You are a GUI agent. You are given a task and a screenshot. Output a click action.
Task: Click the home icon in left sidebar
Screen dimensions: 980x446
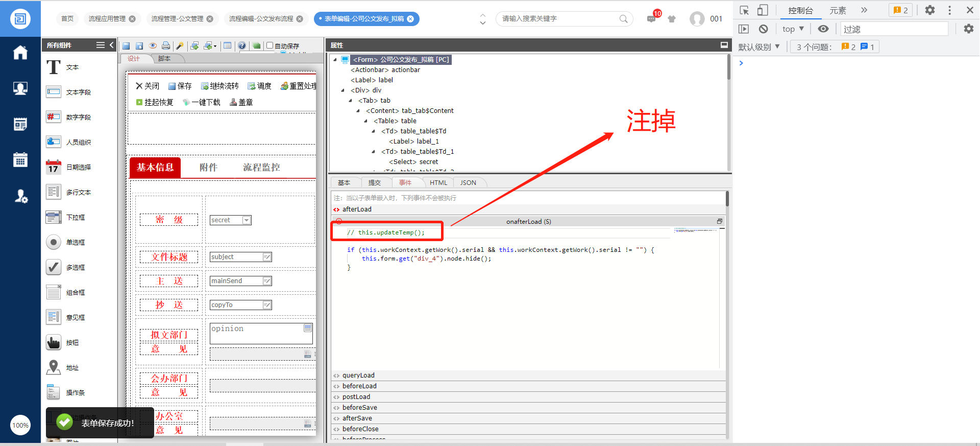[x=20, y=53]
